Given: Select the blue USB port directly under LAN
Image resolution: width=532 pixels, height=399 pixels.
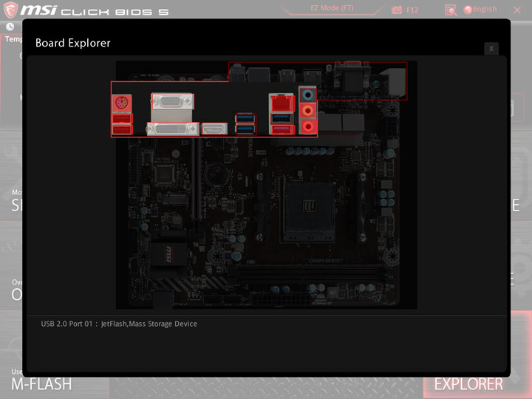Looking at the screenshot, I should coord(282,118).
